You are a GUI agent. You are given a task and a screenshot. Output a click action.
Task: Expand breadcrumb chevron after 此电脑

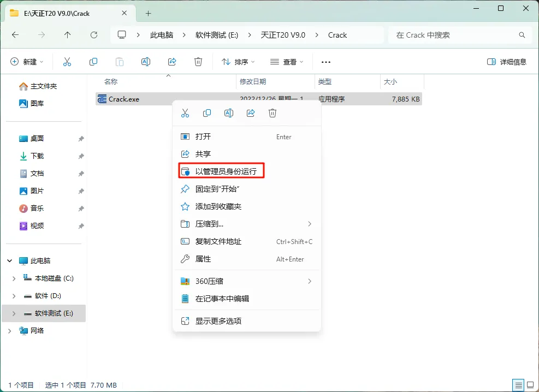click(184, 35)
